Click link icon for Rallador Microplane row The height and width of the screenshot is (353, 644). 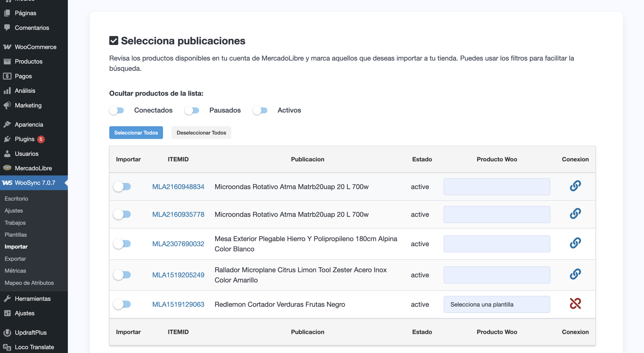click(x=575, y=274)
